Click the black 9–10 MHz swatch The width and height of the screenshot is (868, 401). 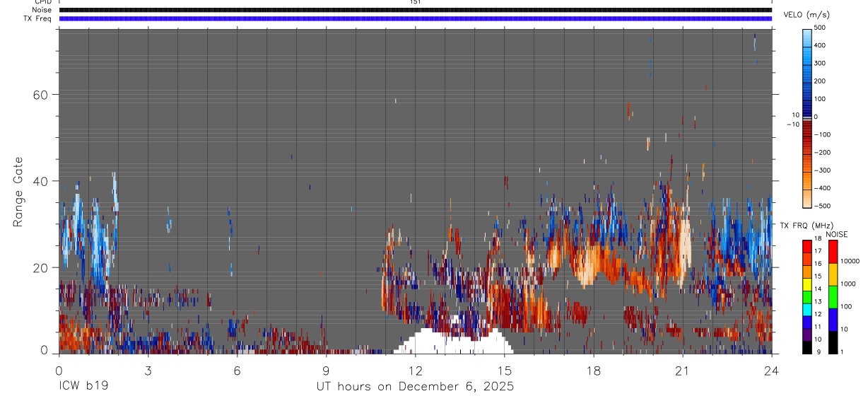coord(807,347)
